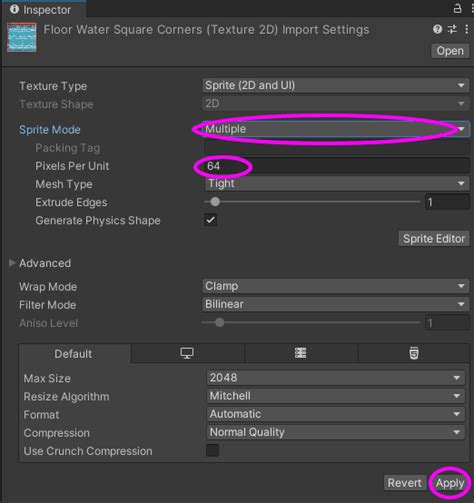Click the Apply button
474x503 pixels.
click(x=450, y=483)
